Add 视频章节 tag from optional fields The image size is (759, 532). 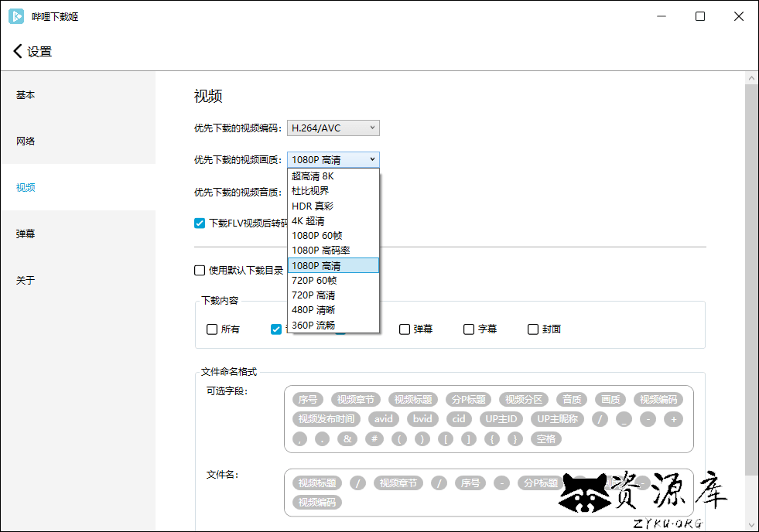click(356, 400)
